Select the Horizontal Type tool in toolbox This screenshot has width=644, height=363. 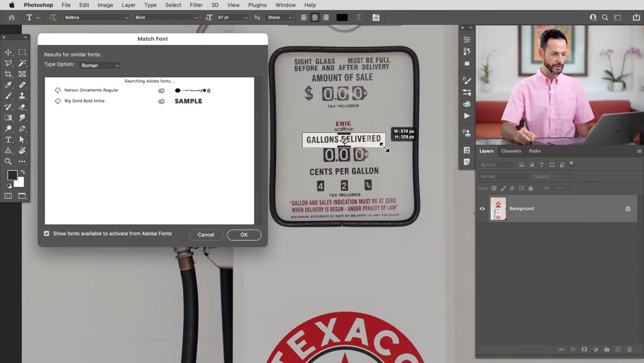9,140
